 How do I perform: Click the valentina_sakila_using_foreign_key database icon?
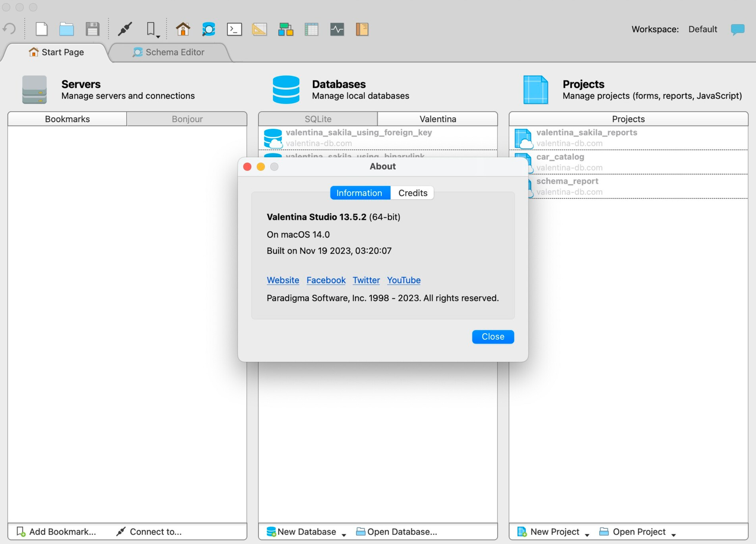click(273, 138)
